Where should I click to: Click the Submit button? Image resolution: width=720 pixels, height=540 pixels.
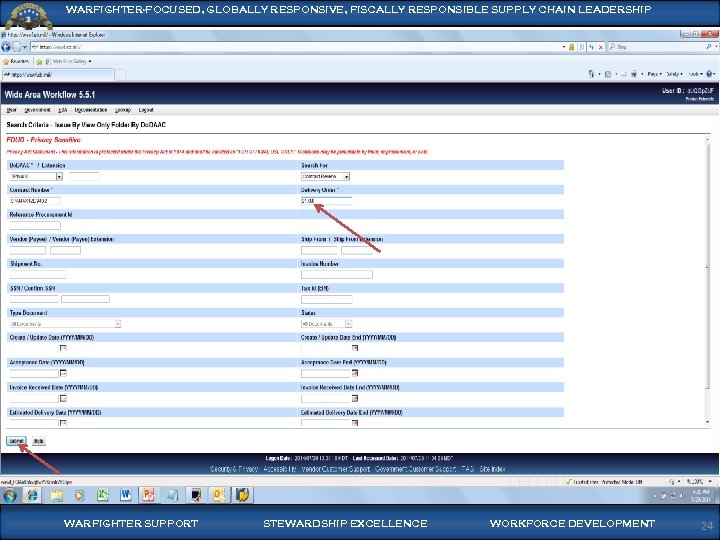tap(17, 441)
